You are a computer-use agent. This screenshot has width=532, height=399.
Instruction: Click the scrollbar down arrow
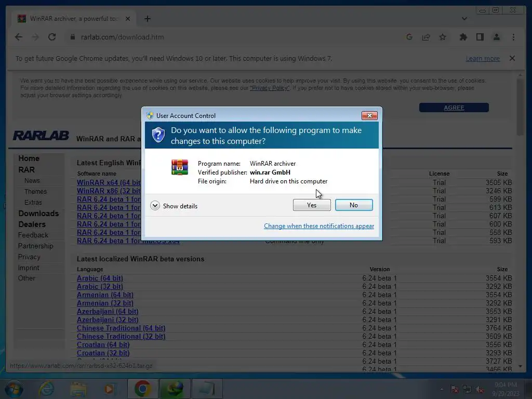click(x=520, y=366)
